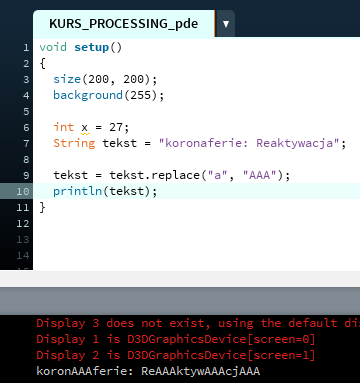Viewport: 360px width, 383px height.
Task: Click the "a" string on line 9
Action: click(x=218, y=175)
